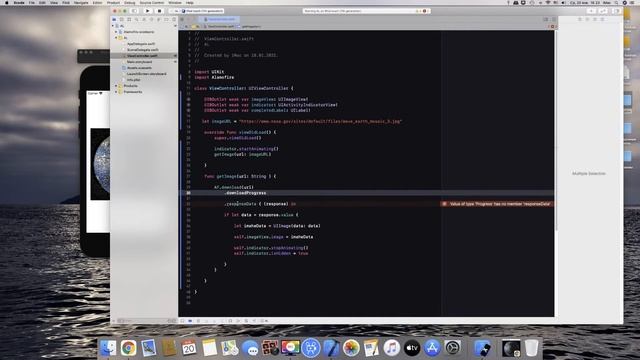Click the error annotation 'has no member responseData'

497,204
